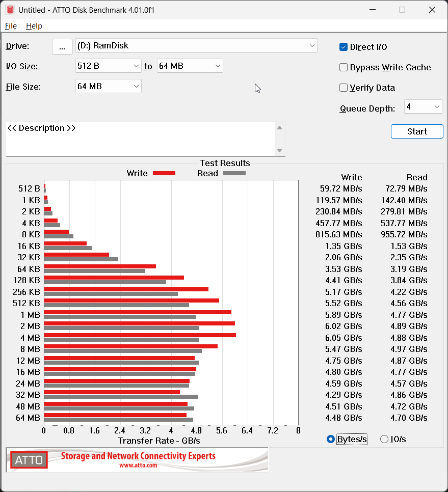Open the Help menu
448x492 pixels.
coord(34,26)
